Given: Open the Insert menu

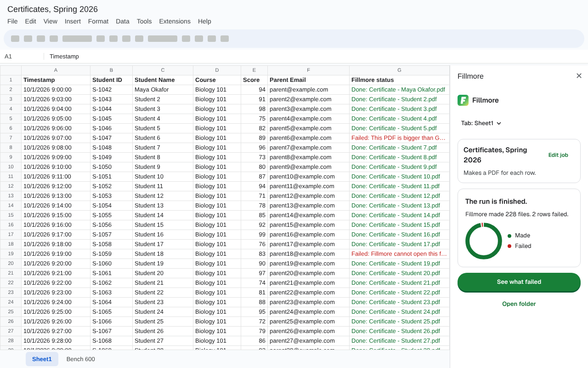Looking at the screenshot, I should (x=73, y=21).
